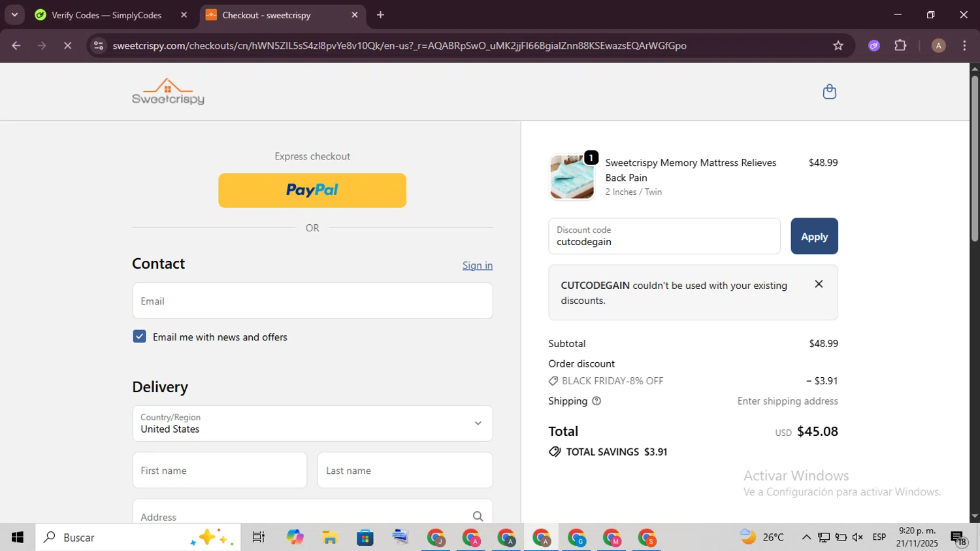Open Copilot from the taskbar
The width and height of the screenshot is (980, 551).
[x=295, y=537]
